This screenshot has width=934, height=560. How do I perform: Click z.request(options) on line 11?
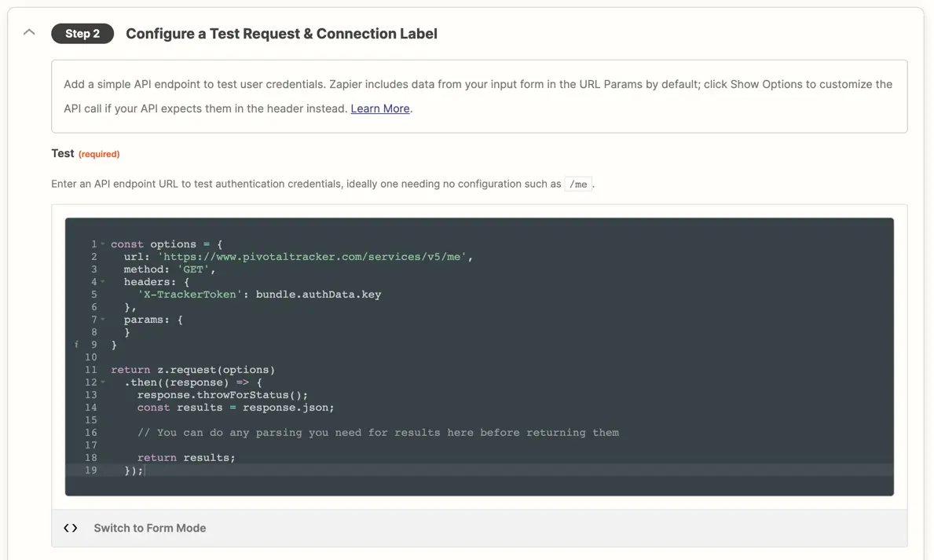click(x=216, y=370)
